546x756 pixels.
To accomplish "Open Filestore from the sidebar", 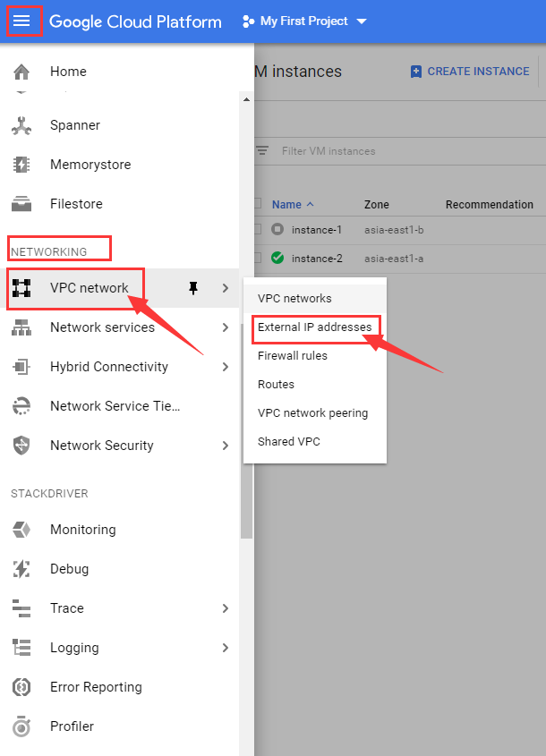I will pos(76,204).
